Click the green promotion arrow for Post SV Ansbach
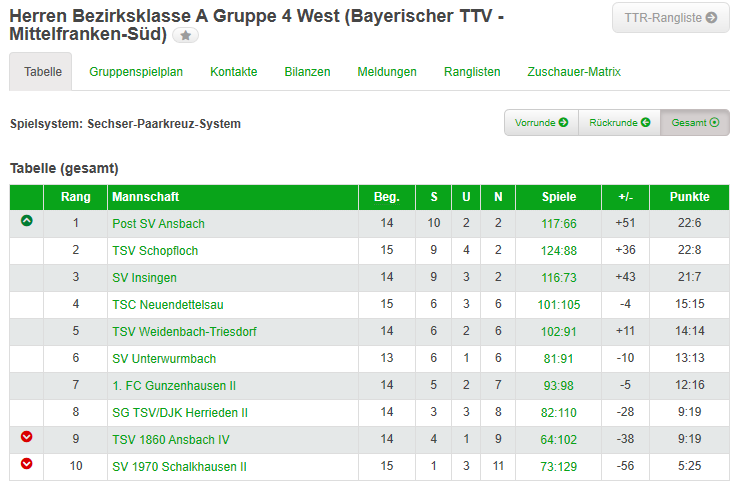The height and width of the screenshot is (492, 738). pyautogui.click(x=27, y=221)
